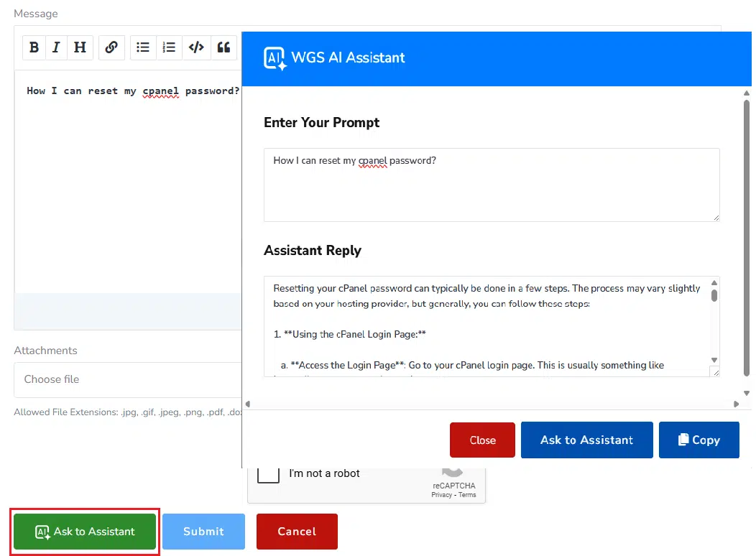The height and width of the screenshot is (556, 756).
Task: Insert code block with code icon
Action: [x=195, y=47]
